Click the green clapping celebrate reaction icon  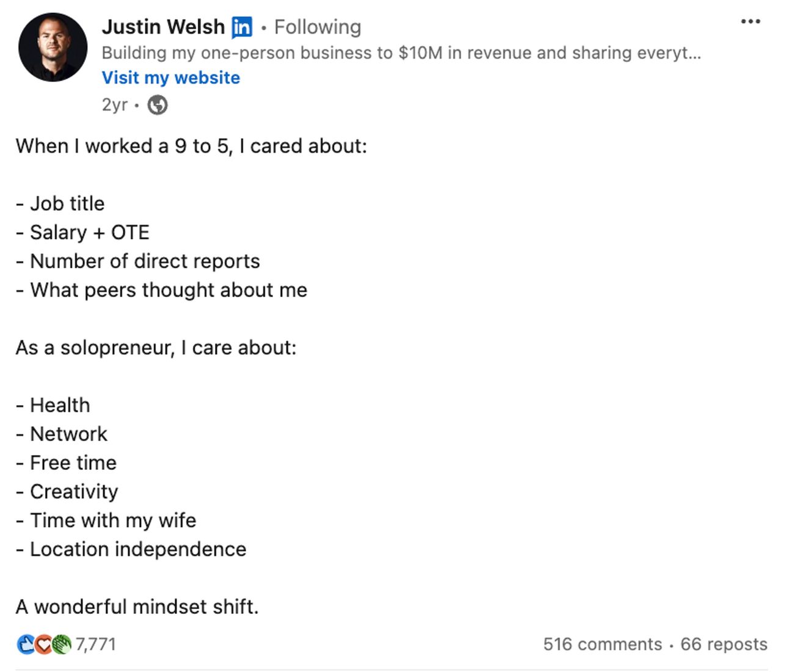coord(61,644)
